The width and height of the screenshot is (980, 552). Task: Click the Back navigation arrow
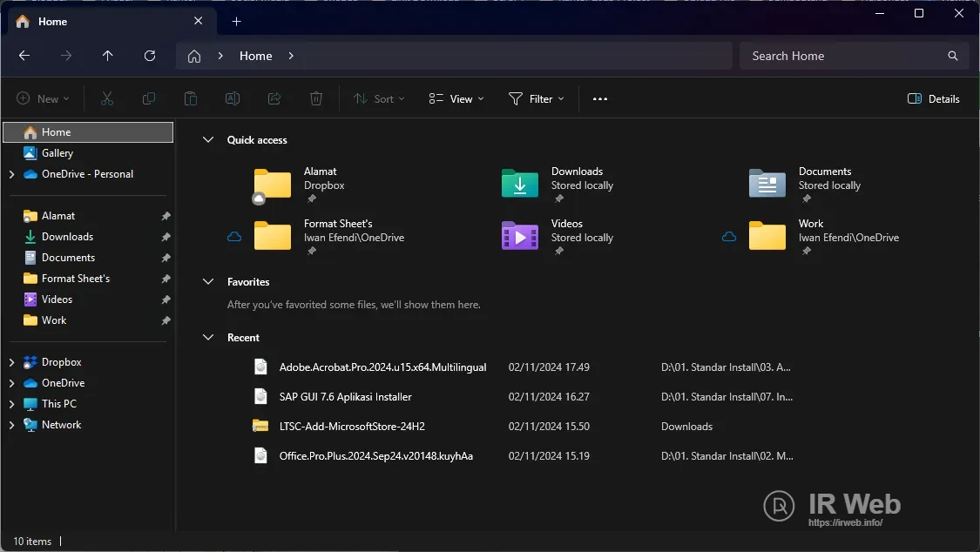tap(24, 56)
